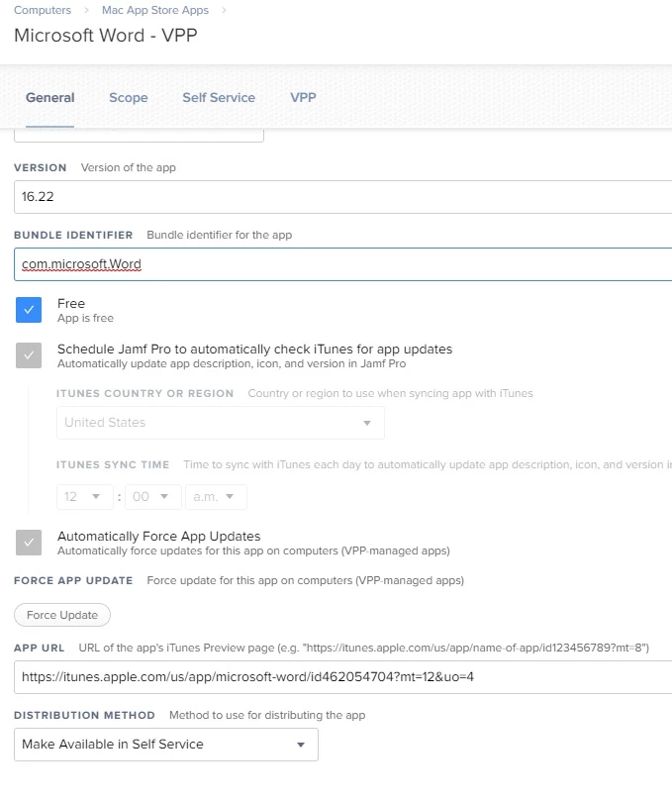This screenshot has height=801, width=672.
Task: Click the Version field showing 16.22
Action: (x=342, y=197)
